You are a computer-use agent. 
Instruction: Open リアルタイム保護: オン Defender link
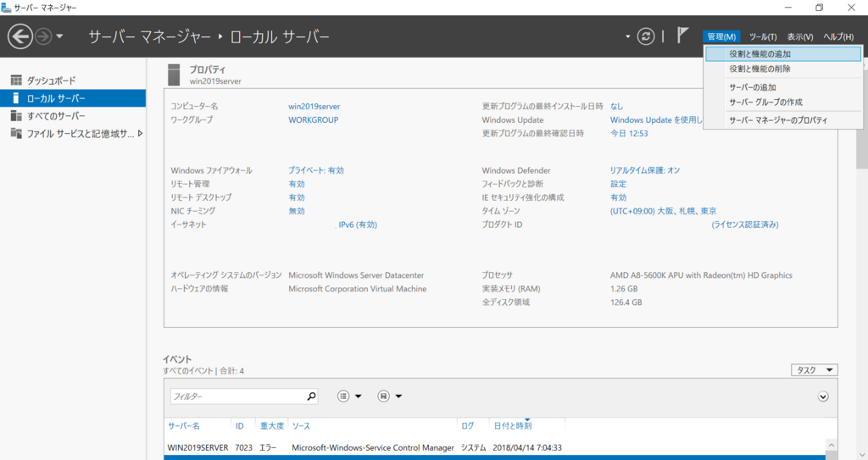coord(645,170)
